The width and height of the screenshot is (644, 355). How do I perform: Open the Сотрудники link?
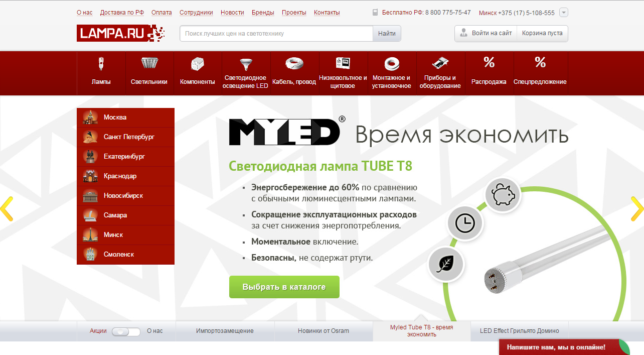click(196, 13)
